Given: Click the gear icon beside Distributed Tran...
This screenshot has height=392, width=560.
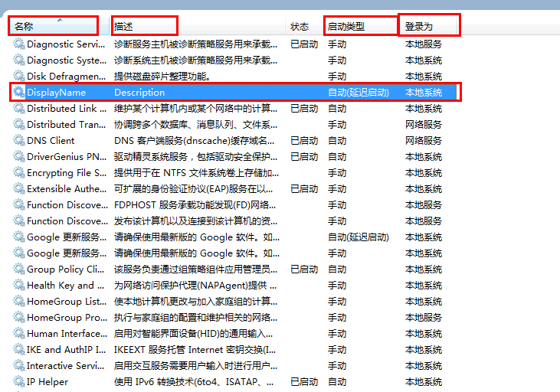Looking at the screenshot, I should click(x=19, y=124).
